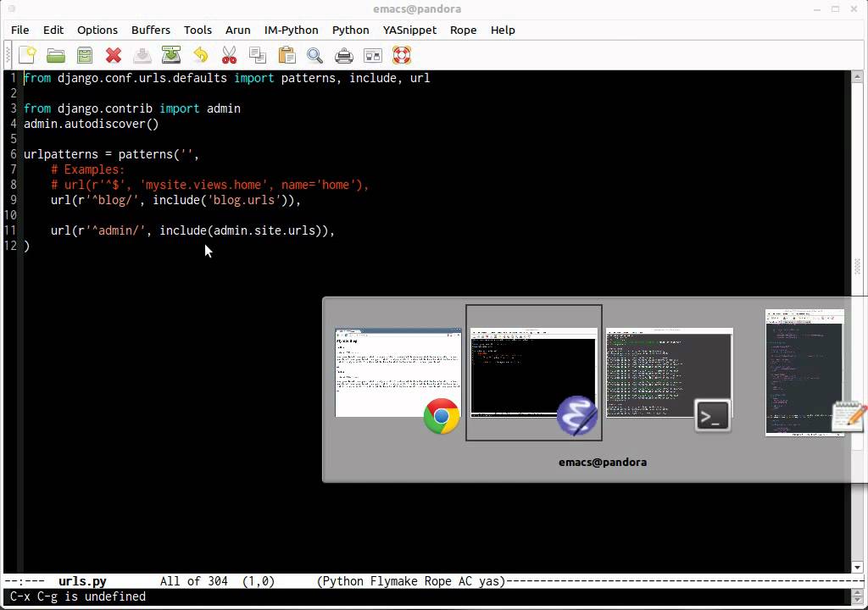
Task: Open a file with the folder icon
Action: coord(56,55)
